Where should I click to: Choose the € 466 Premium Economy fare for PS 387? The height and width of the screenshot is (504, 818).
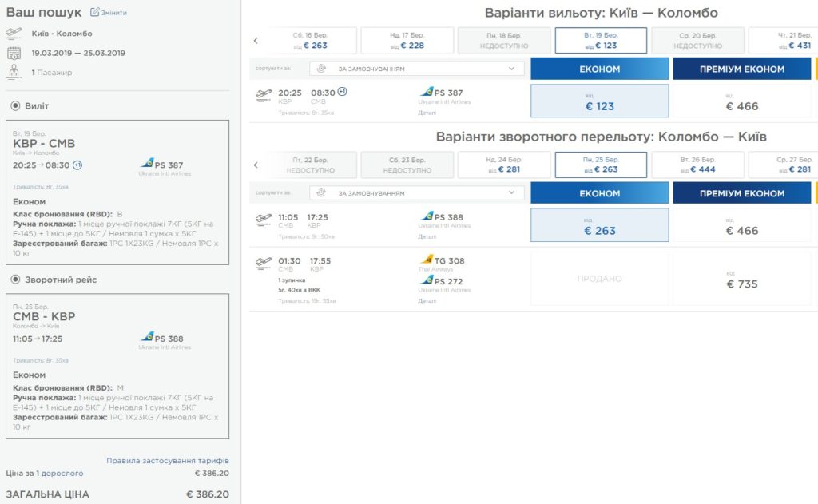742,101
